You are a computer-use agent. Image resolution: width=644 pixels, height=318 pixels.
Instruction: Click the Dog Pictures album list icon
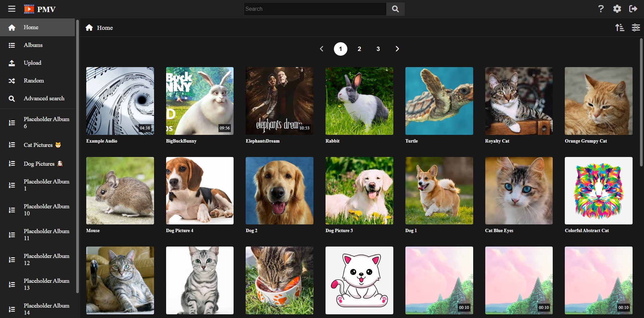(x=12, y=164)
